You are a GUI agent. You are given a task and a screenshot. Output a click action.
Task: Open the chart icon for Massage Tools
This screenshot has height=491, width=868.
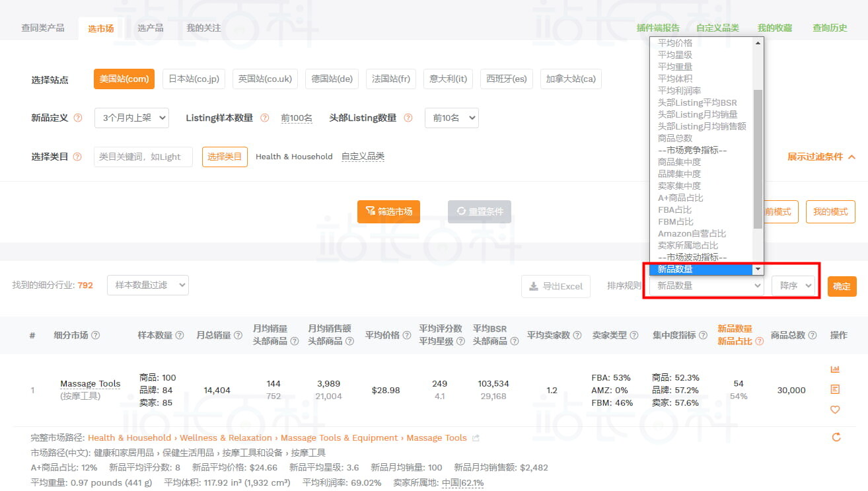(x=835, y=369)
